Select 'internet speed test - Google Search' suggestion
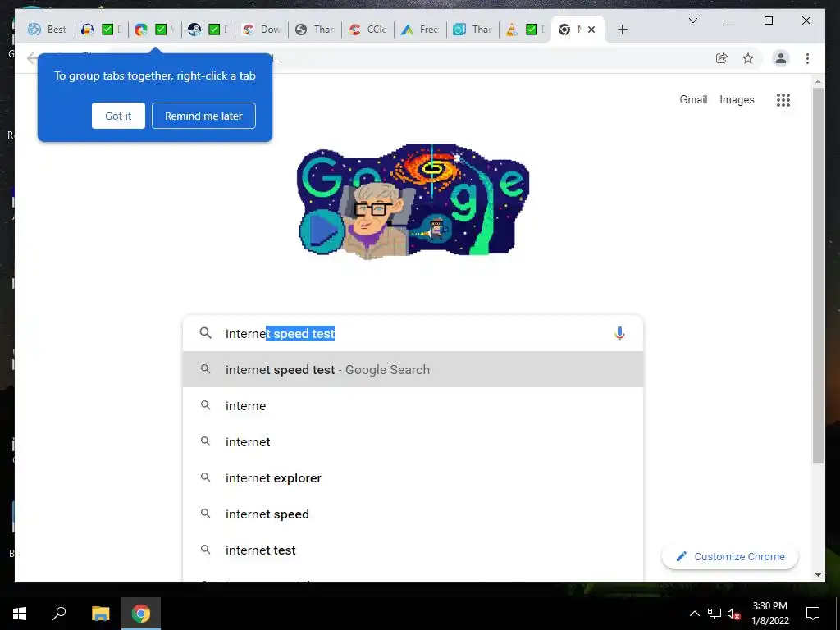The height and width of the screenshot is (630, 840). pos(413,370)
